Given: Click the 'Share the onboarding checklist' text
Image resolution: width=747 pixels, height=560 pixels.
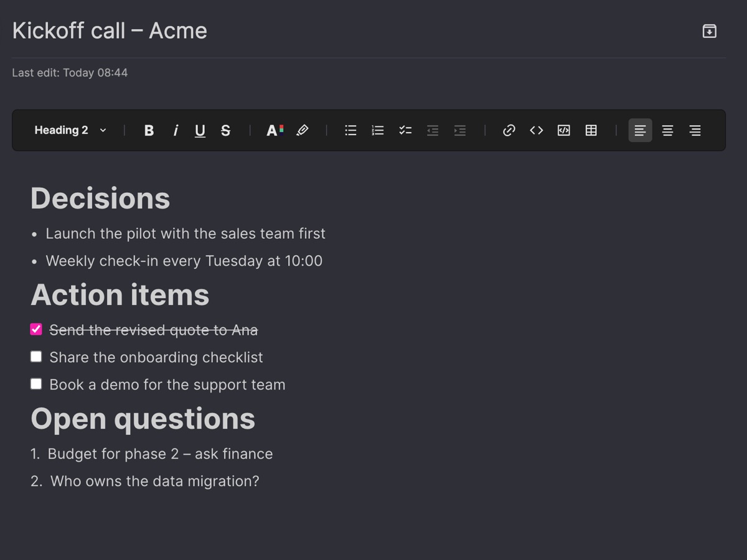Looking at the screenshot, I should click(156, 358).
